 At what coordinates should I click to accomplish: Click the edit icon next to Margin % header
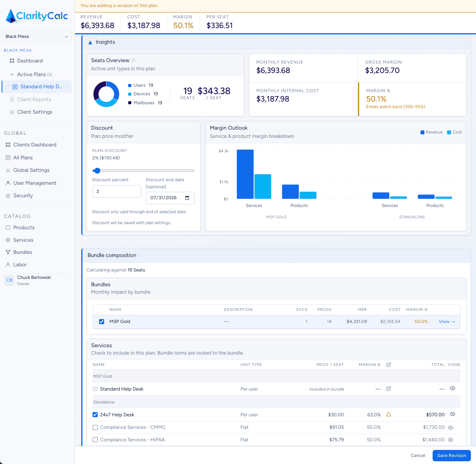click(x=388, y=364)
